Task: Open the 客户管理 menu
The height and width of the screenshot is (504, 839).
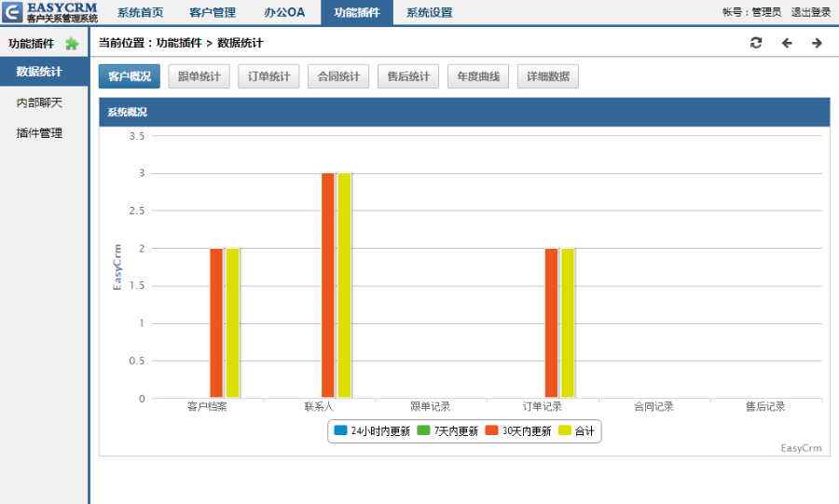Action: 213,12
